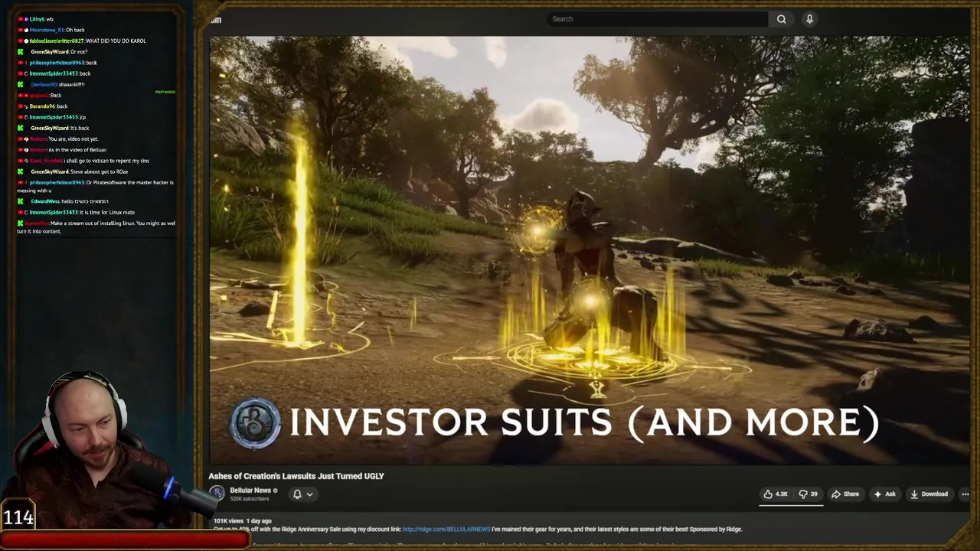Open the more actions three-dot menu
The width and height of the screenshot is (980, 551).
click(965, 494)
